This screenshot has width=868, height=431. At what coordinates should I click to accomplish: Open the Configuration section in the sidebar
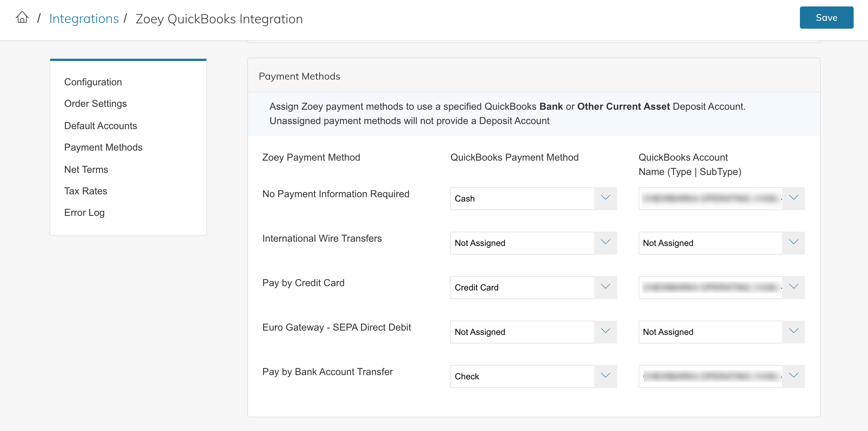click(93, 82)
